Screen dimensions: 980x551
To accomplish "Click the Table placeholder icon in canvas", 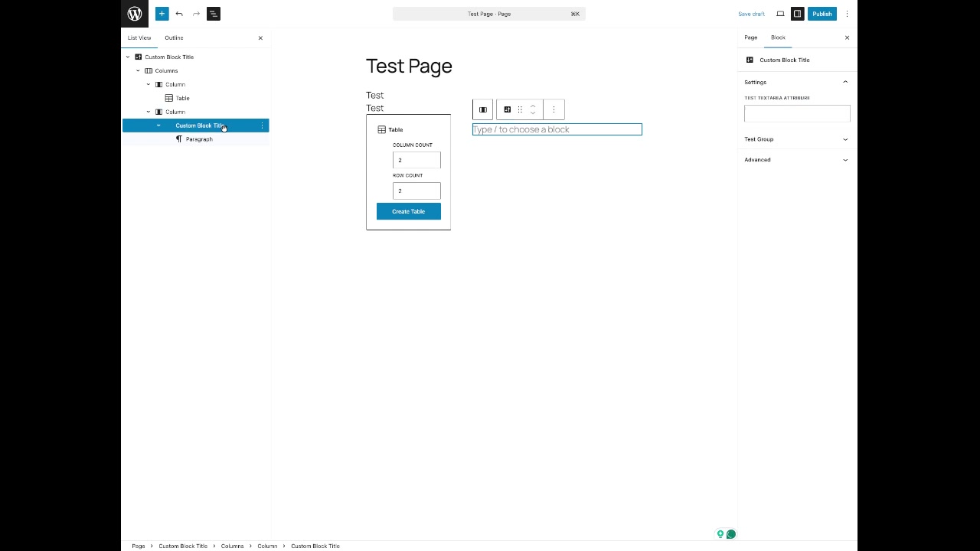I will point(381,129).
